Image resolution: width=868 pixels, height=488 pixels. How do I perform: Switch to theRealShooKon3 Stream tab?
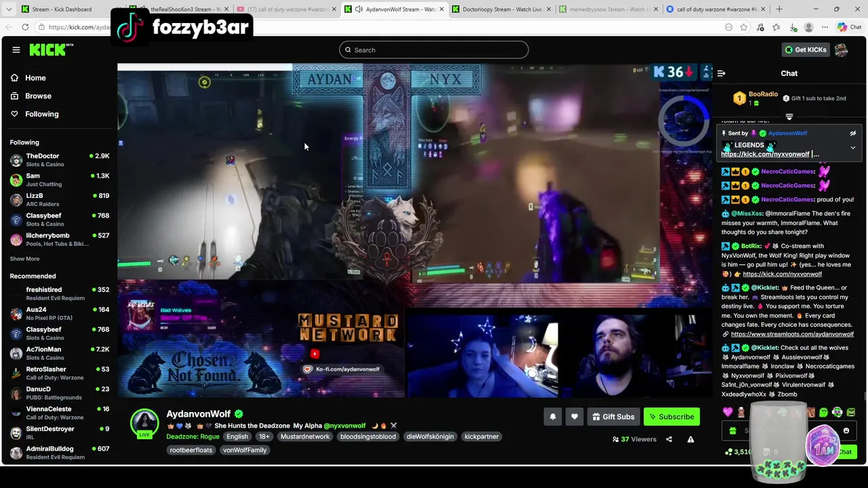(180, 9)
